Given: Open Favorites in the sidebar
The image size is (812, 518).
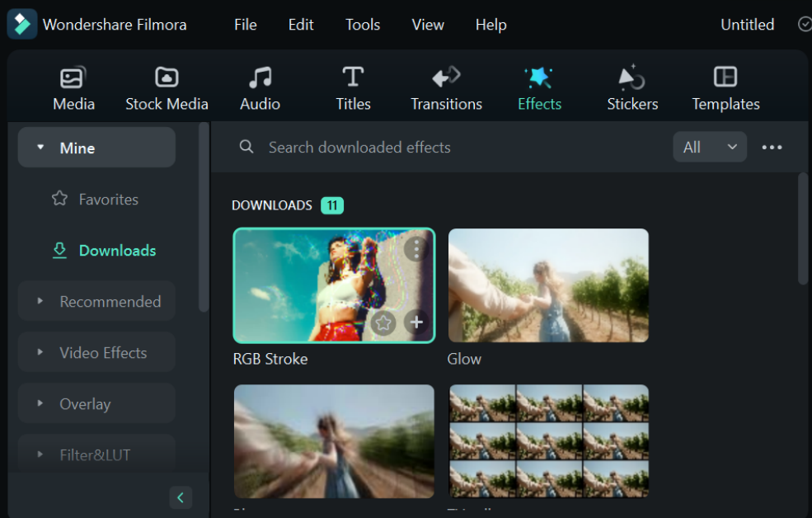Looking at the screenshot, I should click(108, 199).
